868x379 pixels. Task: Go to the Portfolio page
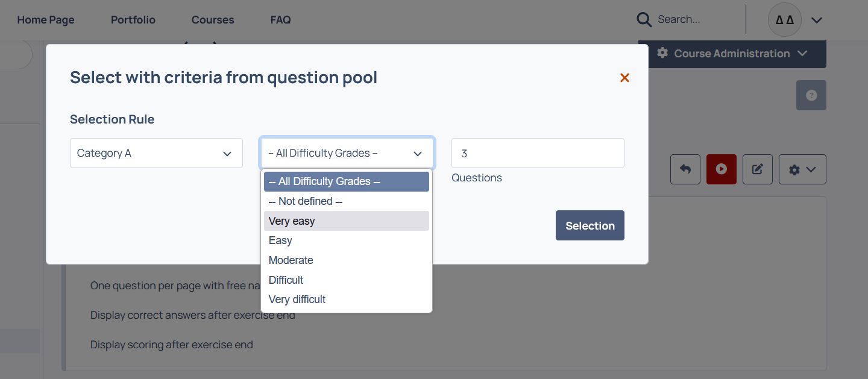pos(133,20)
